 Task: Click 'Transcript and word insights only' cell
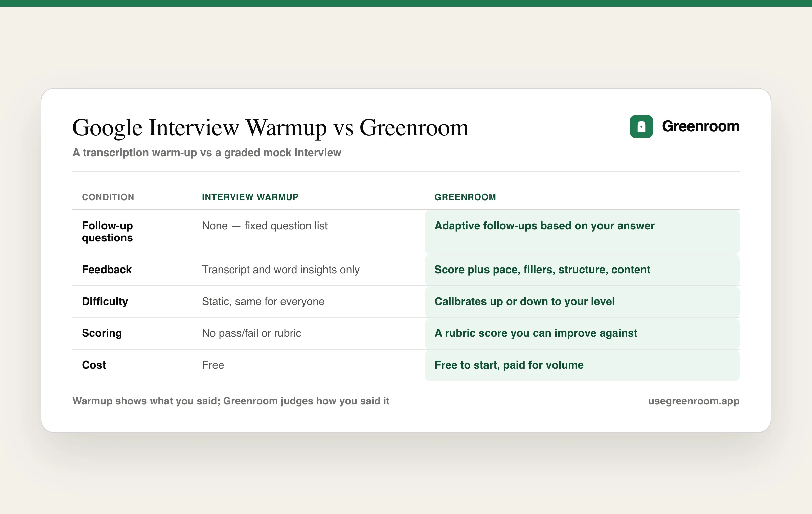(x=280, y=270)
